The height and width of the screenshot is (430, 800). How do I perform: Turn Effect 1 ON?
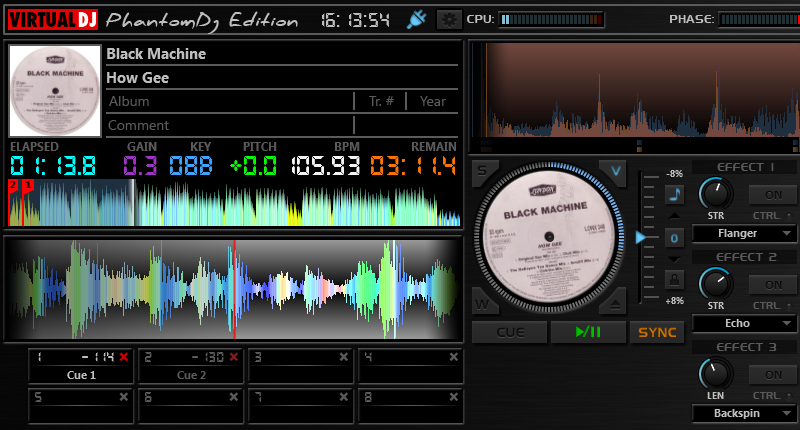click(773, 195)
